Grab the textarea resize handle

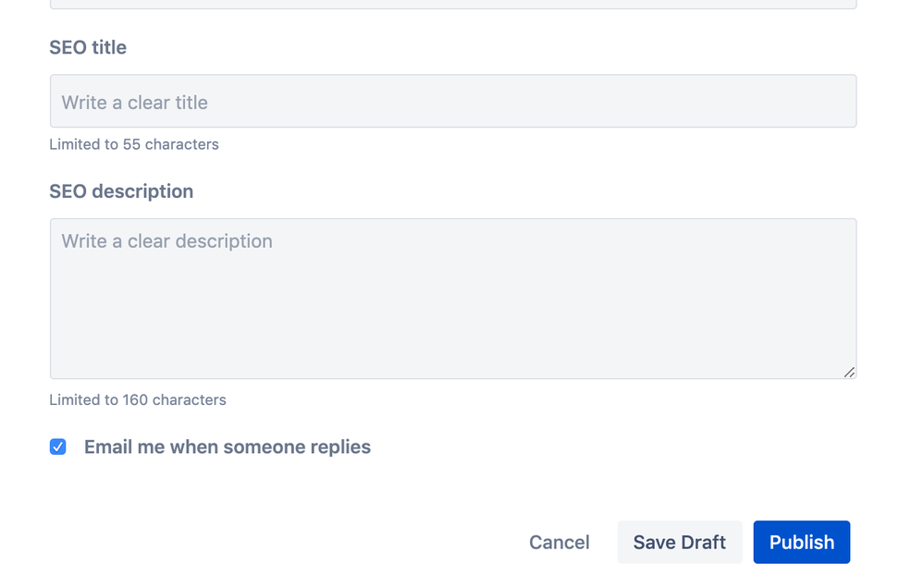point(849,373)
